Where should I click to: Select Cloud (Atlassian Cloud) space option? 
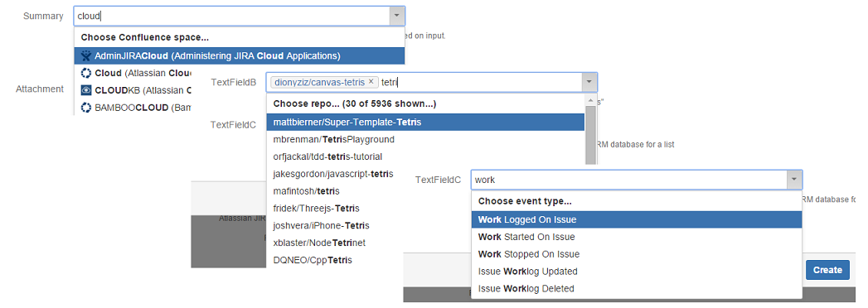coord(133,72)
